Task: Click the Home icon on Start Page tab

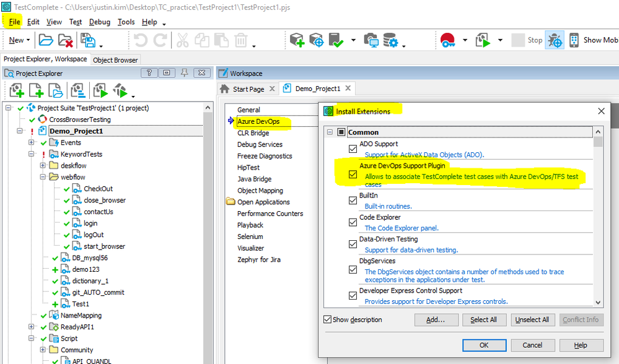Action: pyautogui.click(x=225, y=89)
